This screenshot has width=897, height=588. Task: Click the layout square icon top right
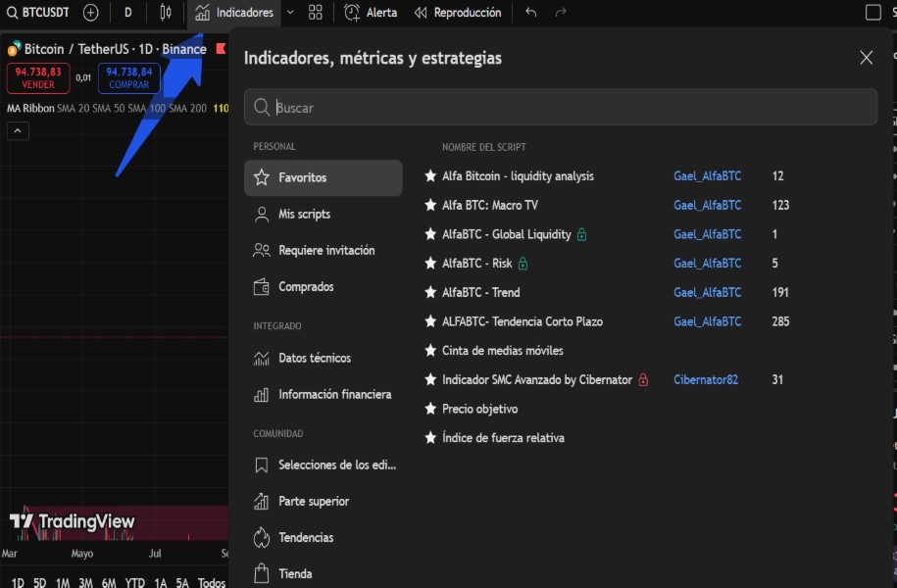872,13
